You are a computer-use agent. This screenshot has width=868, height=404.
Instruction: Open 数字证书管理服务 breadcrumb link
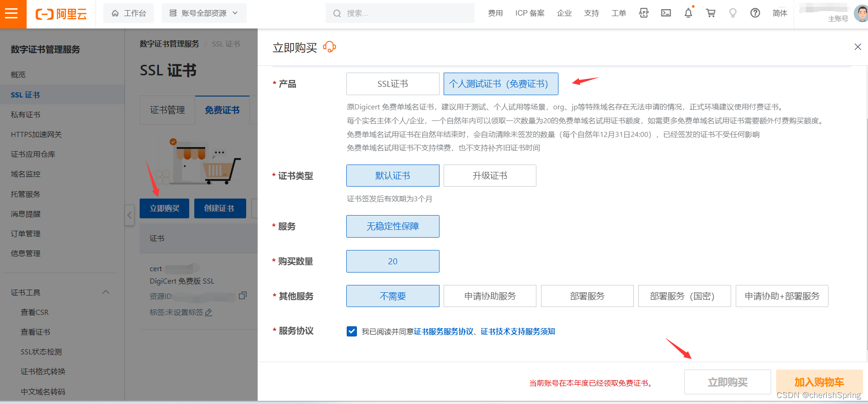[x=169, y=44]
